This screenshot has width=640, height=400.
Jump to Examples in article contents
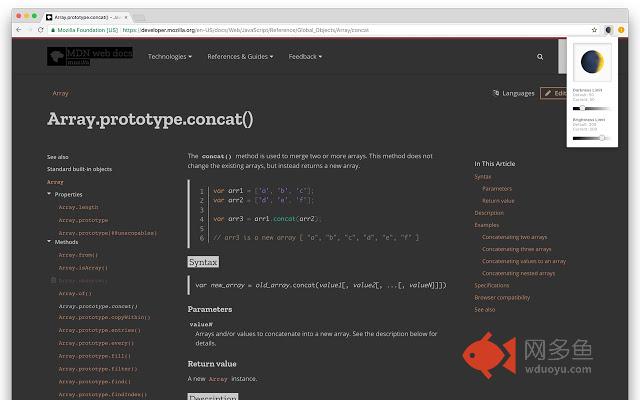(487, 225)
